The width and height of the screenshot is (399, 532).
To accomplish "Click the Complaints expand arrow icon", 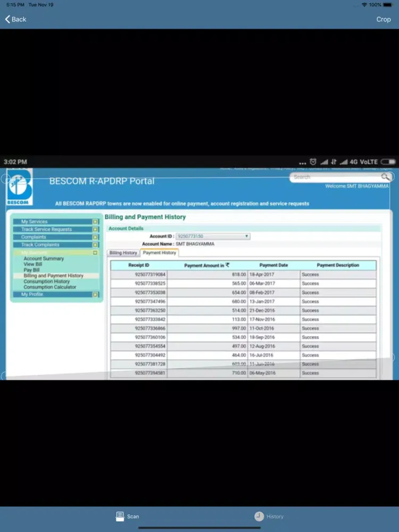I will (x=95, y=237).
